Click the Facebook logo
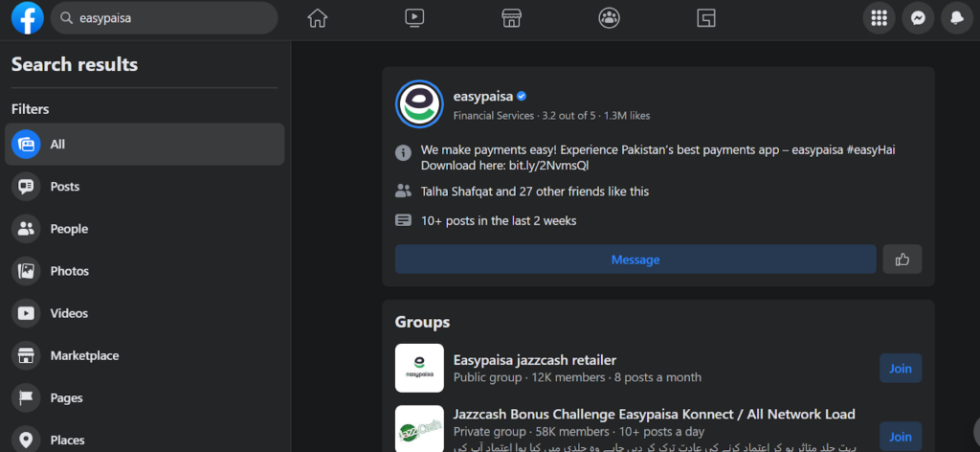Viewport: 980px width, 452px height. pyautogui.click(x=28, y=18)
